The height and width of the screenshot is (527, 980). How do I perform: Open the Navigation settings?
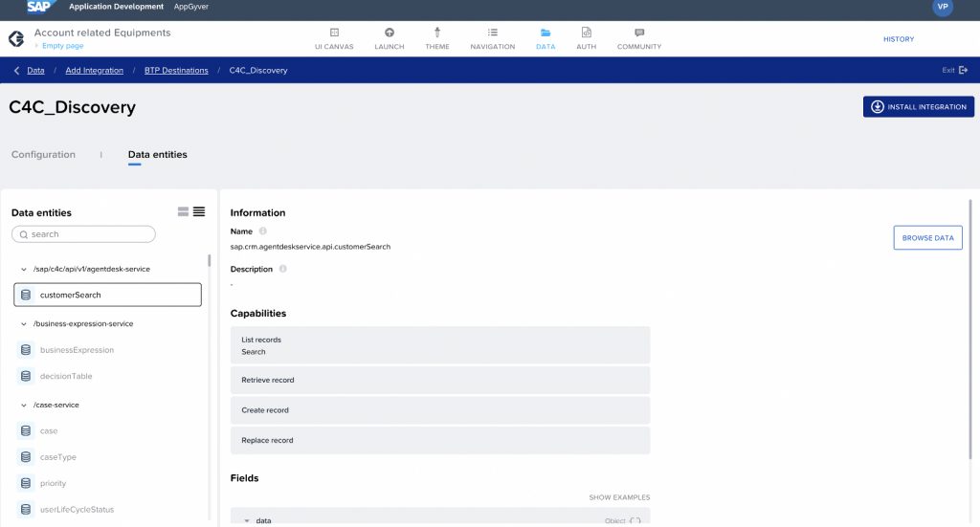[x=493, y=38]
